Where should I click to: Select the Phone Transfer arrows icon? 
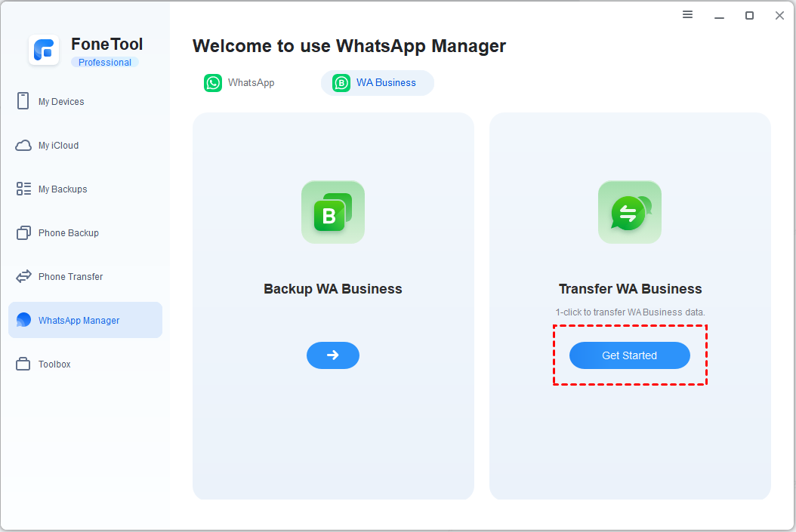click(23, 277)
